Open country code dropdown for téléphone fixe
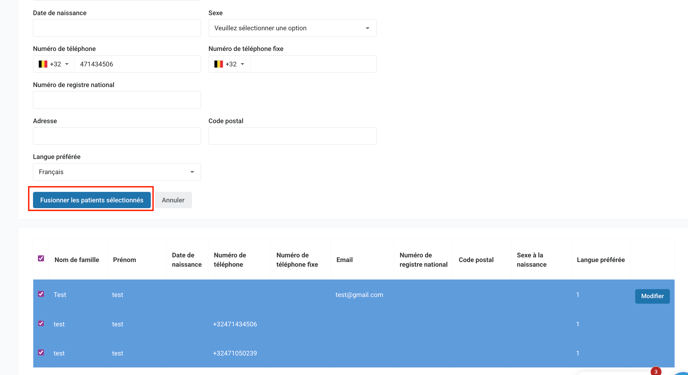Screen dimensions: 688x375 point(229,64)
